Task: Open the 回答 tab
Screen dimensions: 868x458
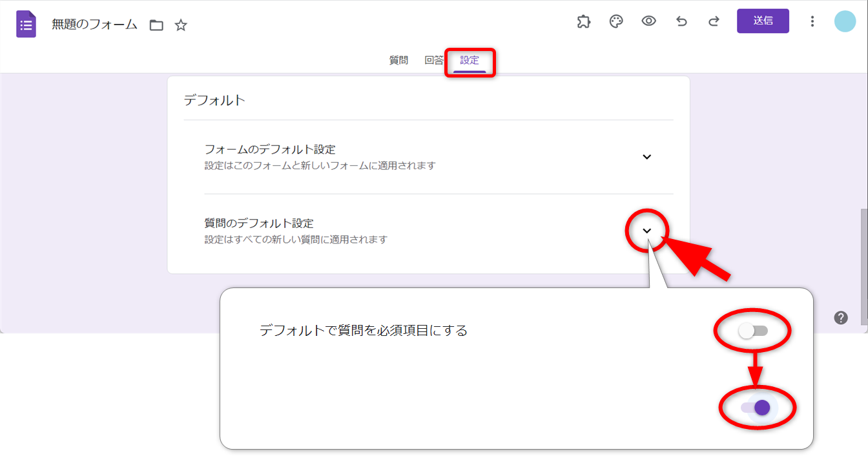Action: pos(434,61)
